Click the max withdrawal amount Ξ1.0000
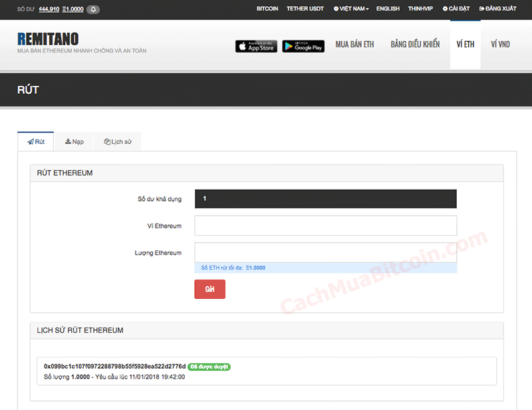The image size is (532, 410). 255,268
